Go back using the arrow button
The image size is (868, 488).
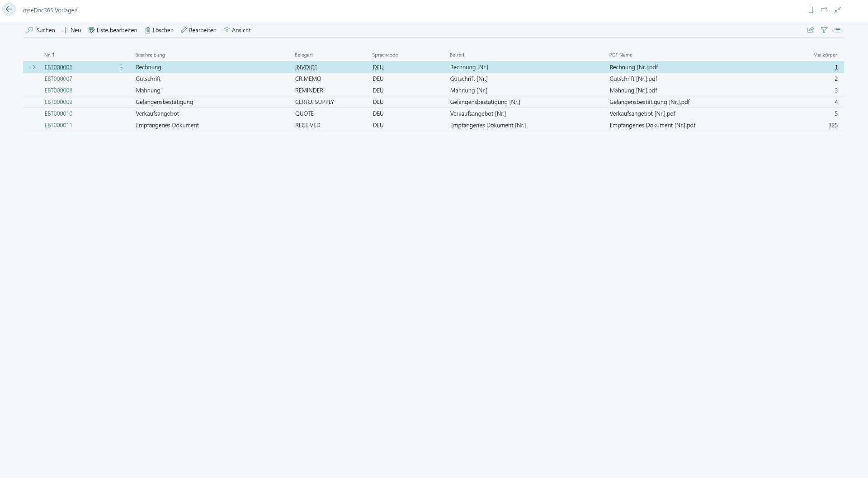click(x=9, y=9)
